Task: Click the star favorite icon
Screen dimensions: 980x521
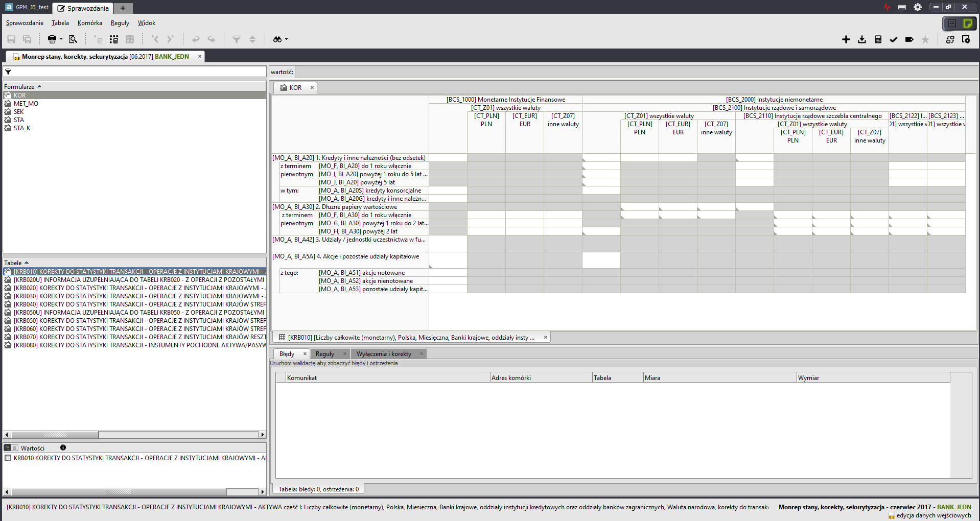Action: click(925, 39)
